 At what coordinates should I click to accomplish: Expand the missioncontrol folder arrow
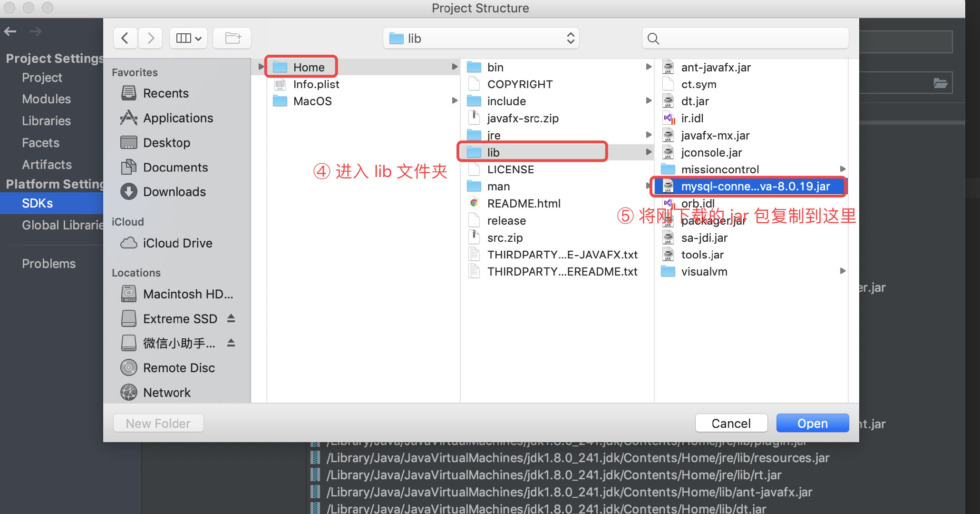(843, 169)
